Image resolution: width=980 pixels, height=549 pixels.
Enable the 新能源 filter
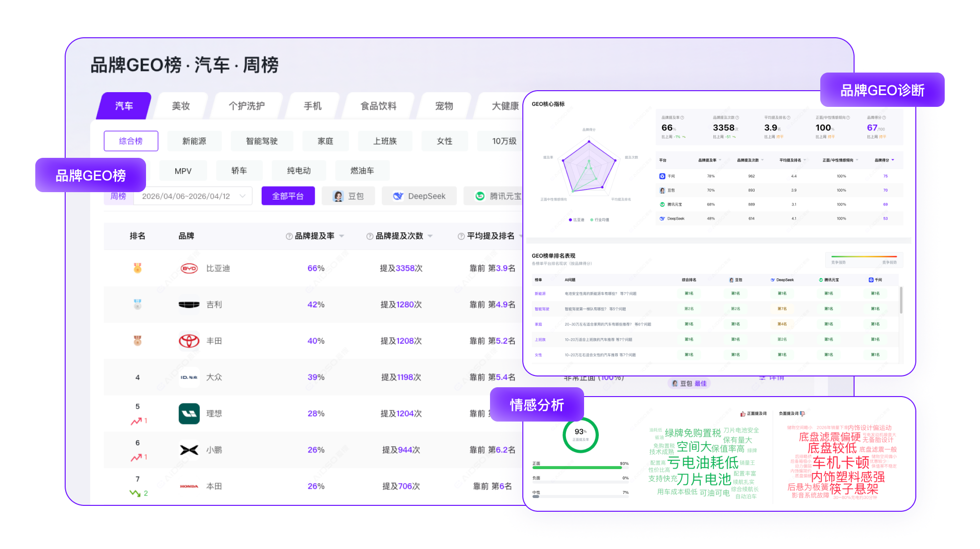tap(195, 141)
